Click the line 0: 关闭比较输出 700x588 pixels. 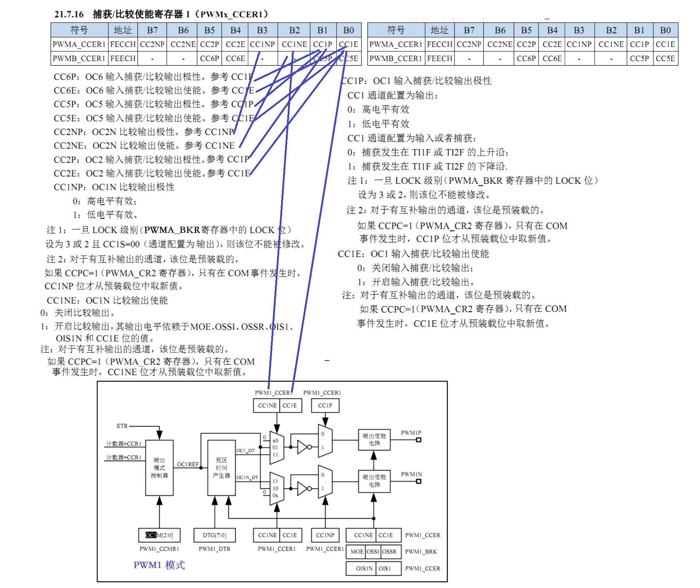(x=78, y=313)
